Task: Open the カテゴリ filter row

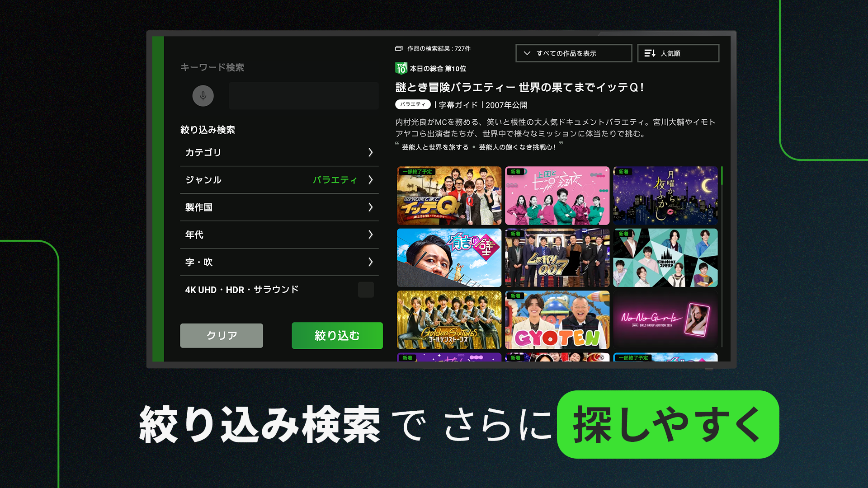Action: (x=279, y=152)
